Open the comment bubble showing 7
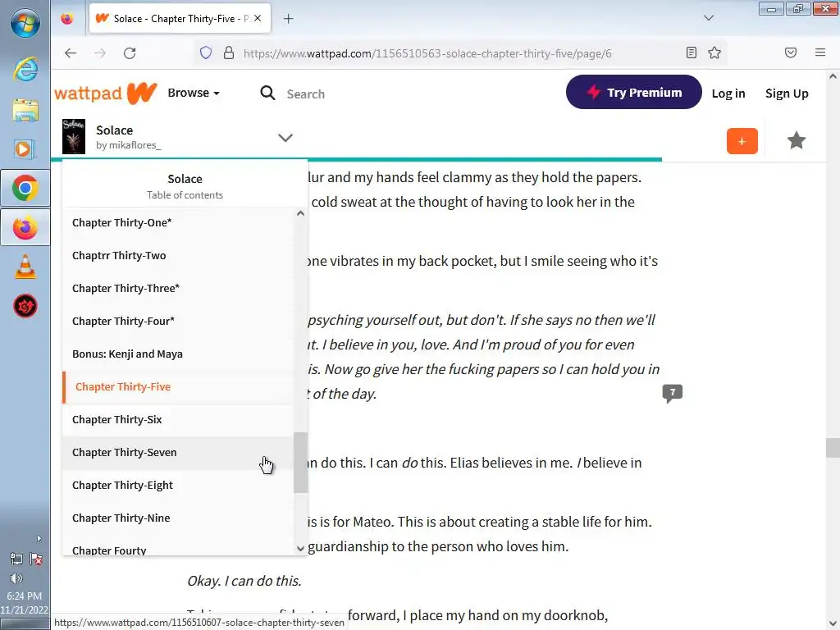 (673, 393)
